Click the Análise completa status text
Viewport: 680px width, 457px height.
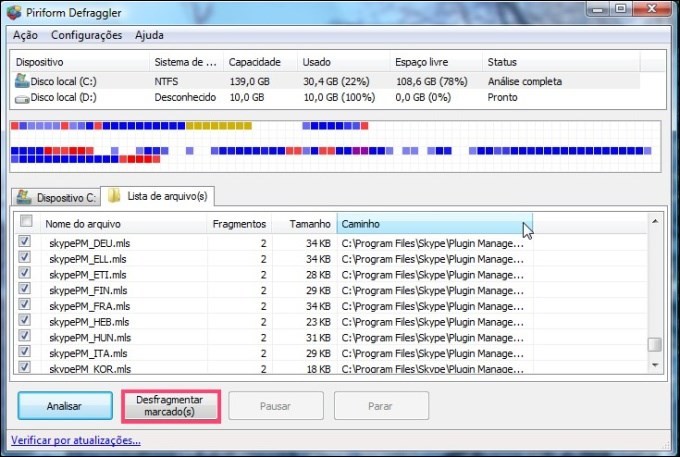[x=525, y=82]
